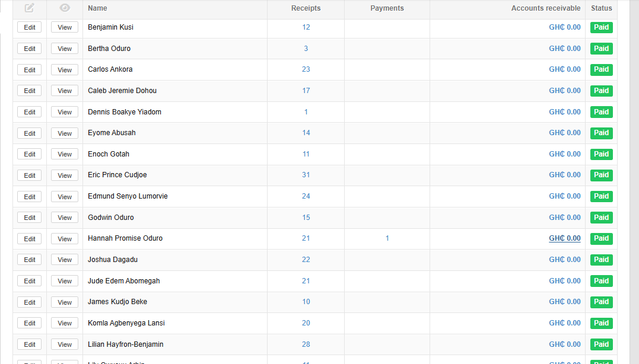639x364 pixels.
Task: View Eric Prince Cudjoe's record
Action: point(65,175)
